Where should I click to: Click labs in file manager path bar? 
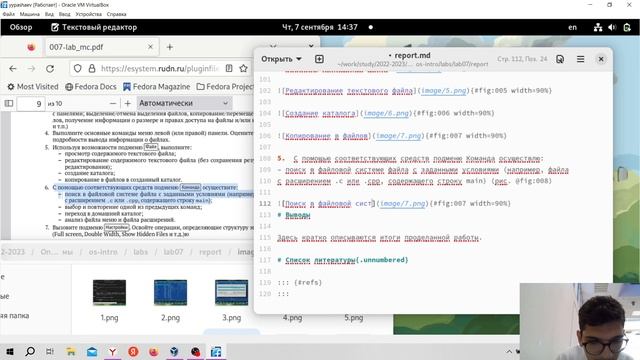140,252
